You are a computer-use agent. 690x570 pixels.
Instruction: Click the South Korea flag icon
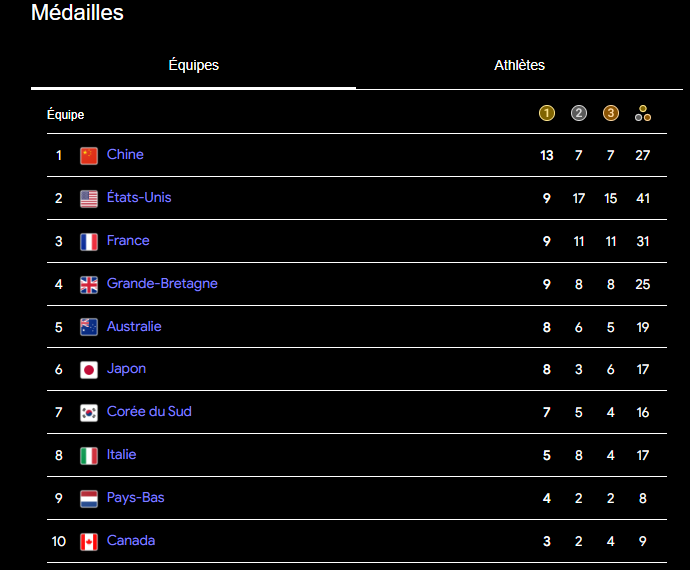tap(89, 412)
